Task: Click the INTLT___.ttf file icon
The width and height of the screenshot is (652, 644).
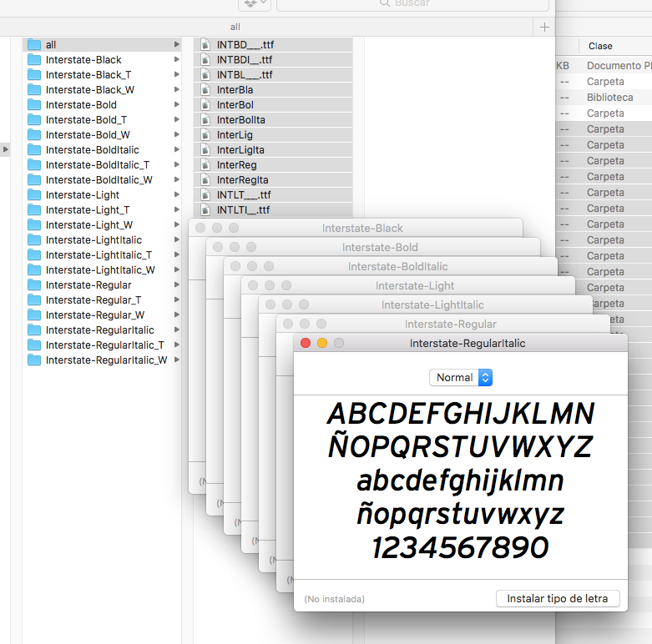Action: click(x=205, y=194)
